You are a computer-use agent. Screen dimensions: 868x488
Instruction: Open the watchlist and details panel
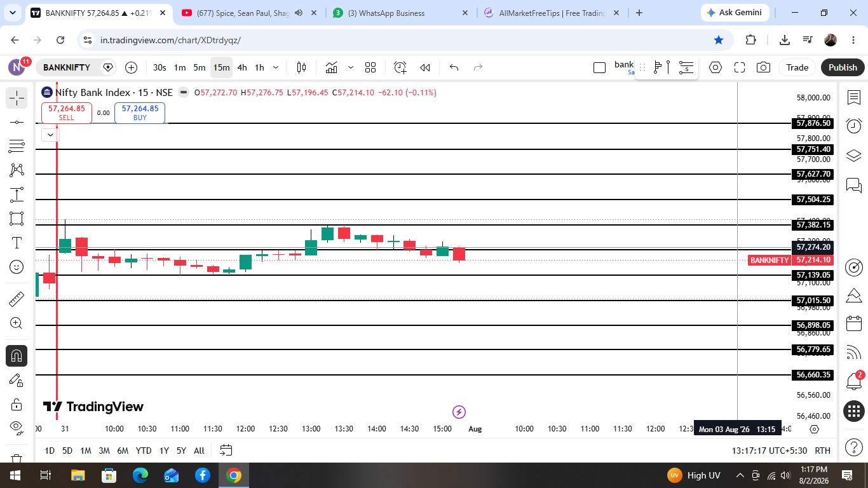(x=854, y=98)
